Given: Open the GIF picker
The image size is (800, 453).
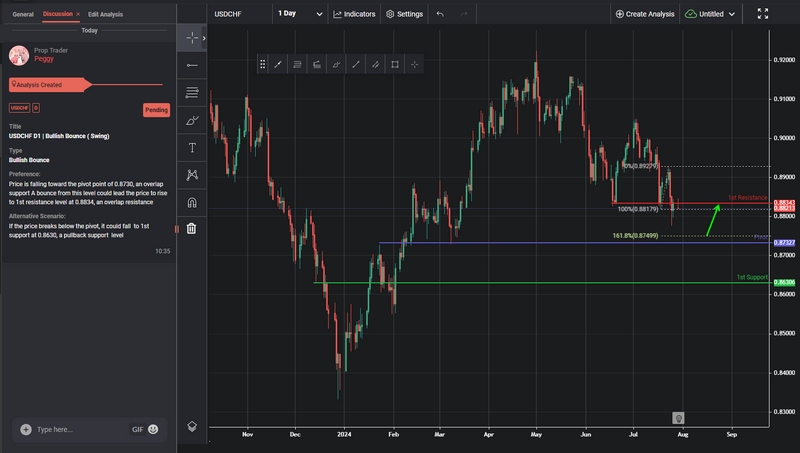Looking at the screenshot, I should point(137,430).
